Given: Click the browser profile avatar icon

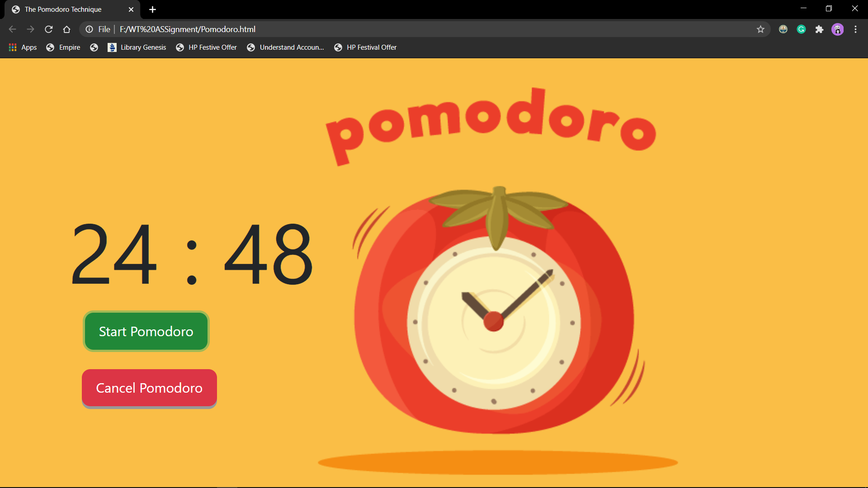Looking at the screenshot, I should pos(838,29).
